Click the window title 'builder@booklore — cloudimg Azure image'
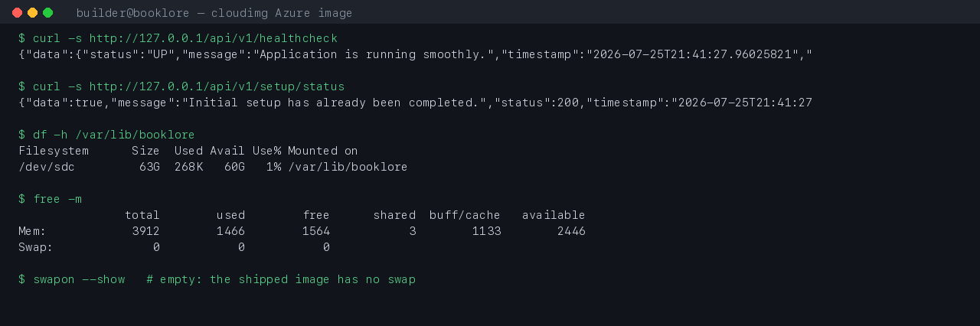This screenshot has height=326, width=980. tap(214, 13)
